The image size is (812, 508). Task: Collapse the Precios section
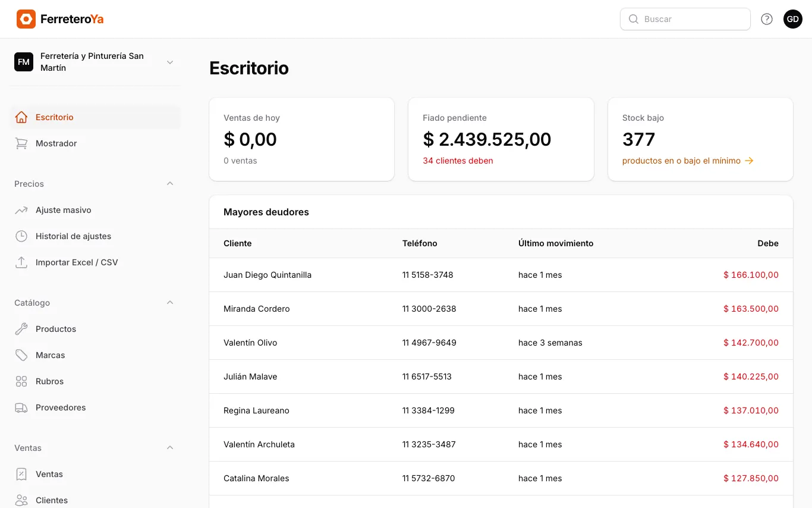pyautogui.click(x=170, y=184)
